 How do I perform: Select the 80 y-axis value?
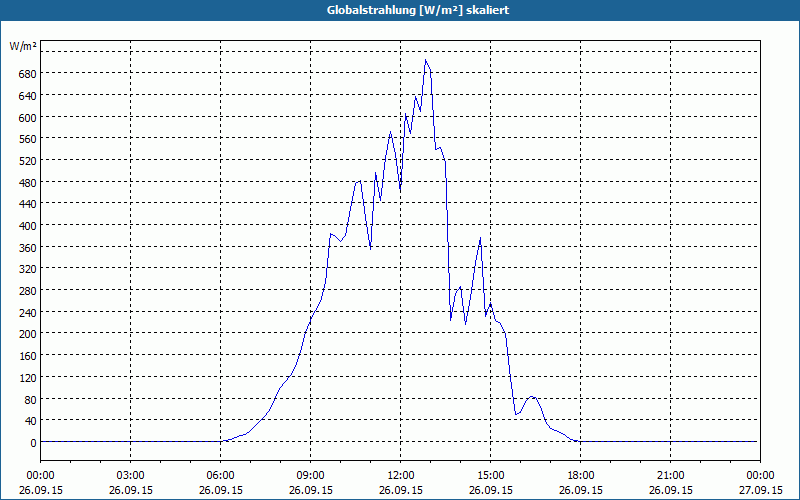pyautogui.click(x=30, y=399)
